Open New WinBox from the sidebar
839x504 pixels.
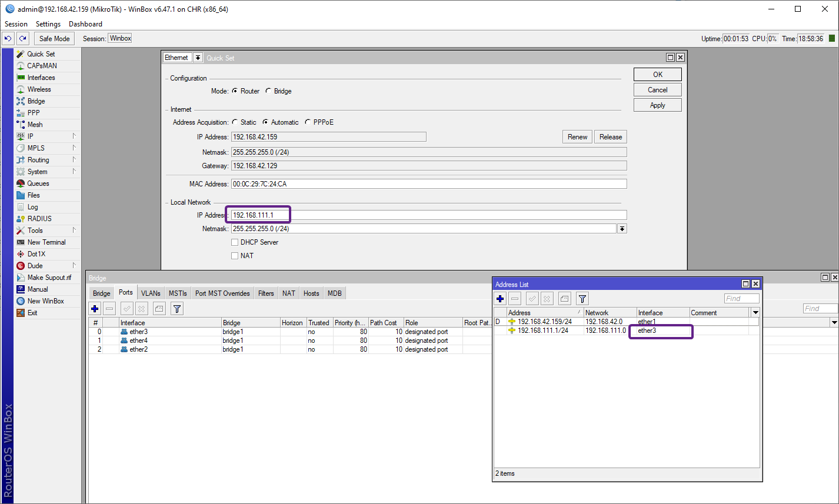(x=47, y=301)
